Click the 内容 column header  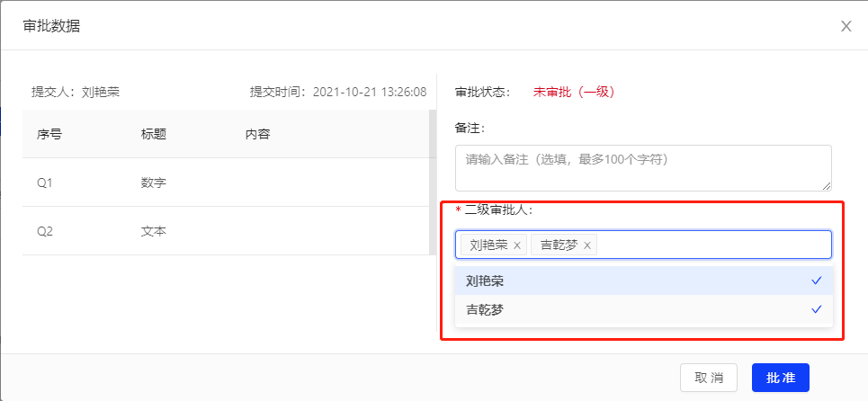257,134
